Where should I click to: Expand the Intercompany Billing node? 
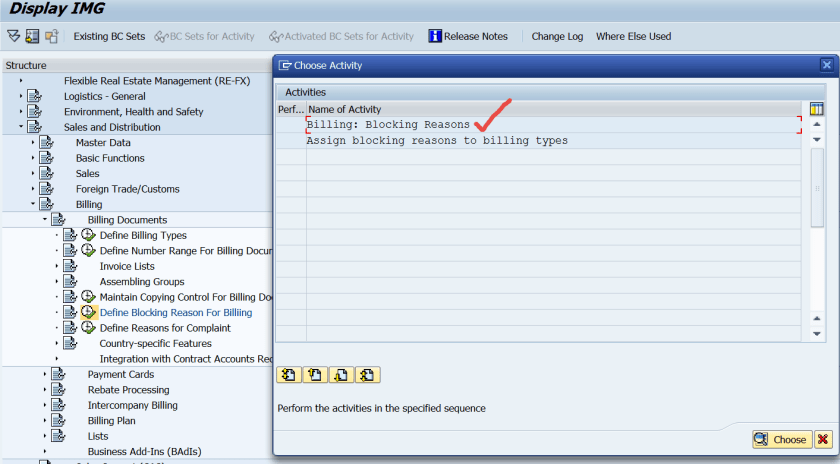44,405
